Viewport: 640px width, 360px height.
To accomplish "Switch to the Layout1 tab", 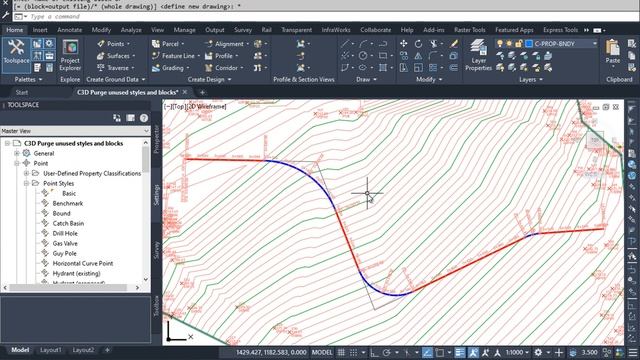I will pyautogui.click(x=51, y=350).
